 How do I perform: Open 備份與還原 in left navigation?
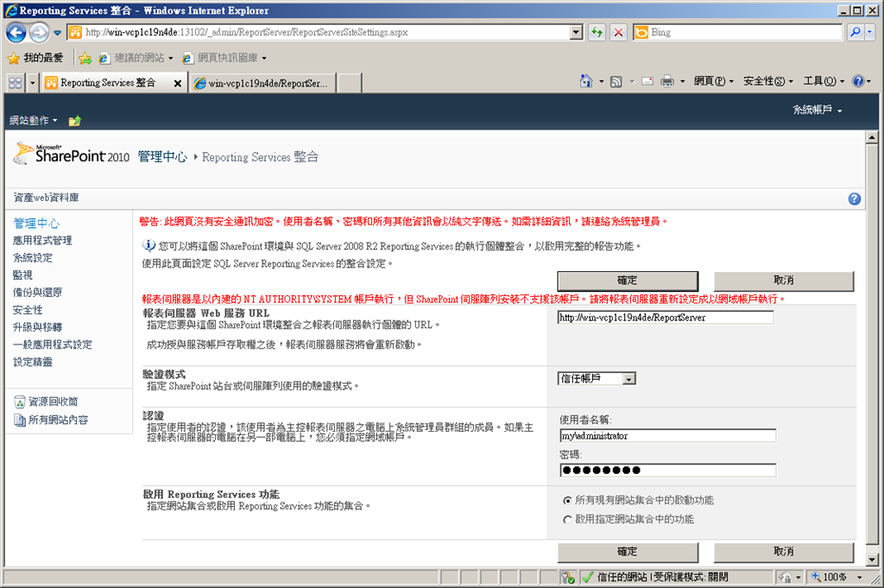[x=37, y=293]
